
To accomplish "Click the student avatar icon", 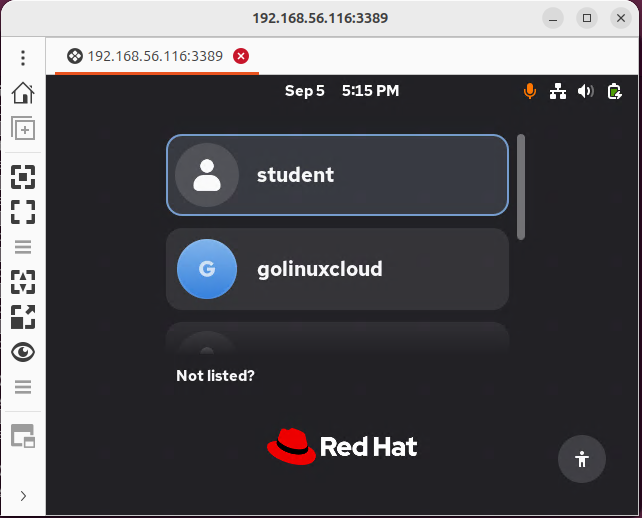I will pyautogui.click(x=207, y=175).
